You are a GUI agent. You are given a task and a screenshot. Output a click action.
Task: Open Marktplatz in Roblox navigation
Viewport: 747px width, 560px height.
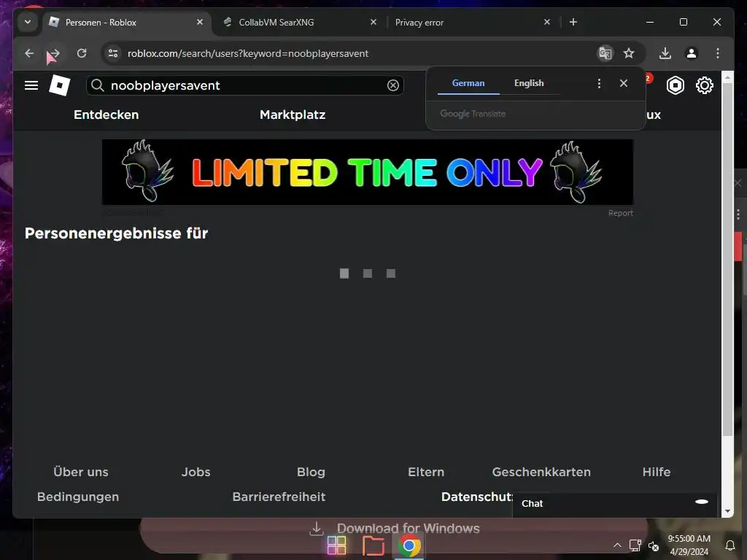pos(293,114)
